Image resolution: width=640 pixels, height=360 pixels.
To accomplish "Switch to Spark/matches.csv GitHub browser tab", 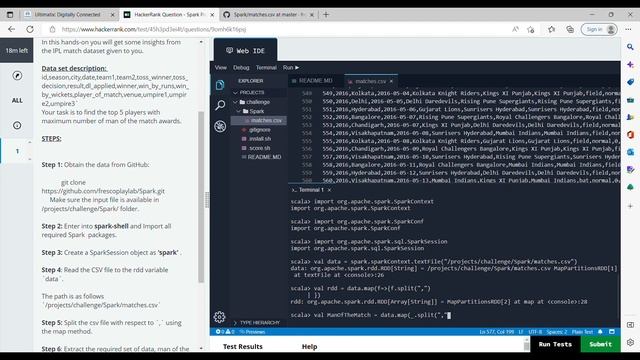I will [268, 15].
